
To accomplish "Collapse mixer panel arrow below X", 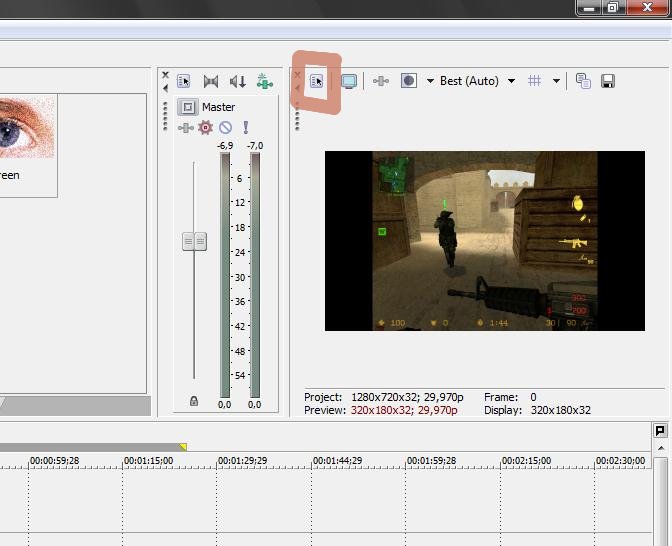I will pyautogui.click(x=165, y=88).
